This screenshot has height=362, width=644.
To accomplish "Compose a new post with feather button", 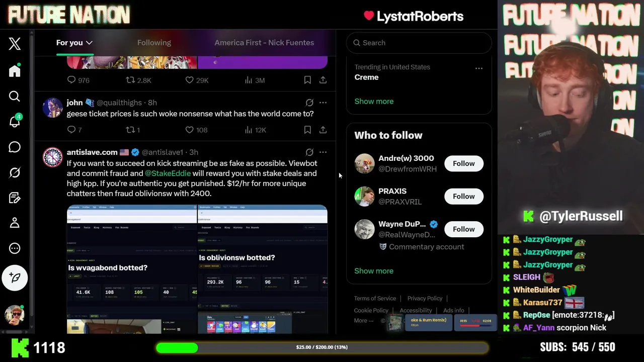I will pyautogui.click(x=15, y=278).
